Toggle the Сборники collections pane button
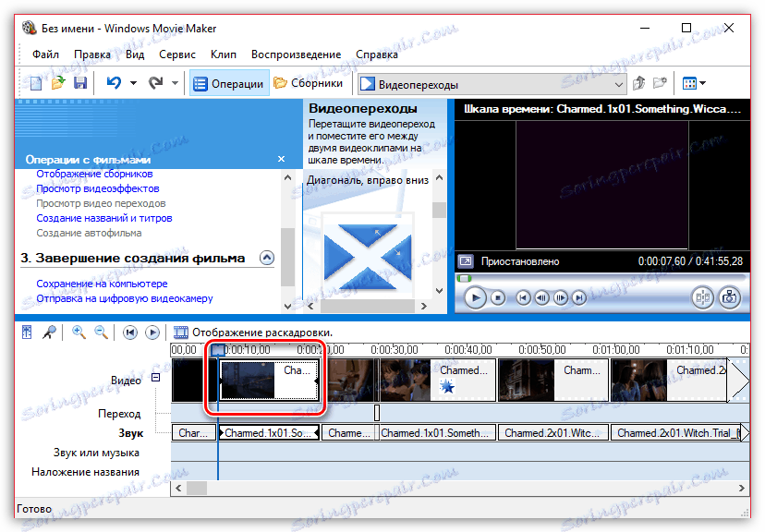765x532 pixels. tap(309, 83)
